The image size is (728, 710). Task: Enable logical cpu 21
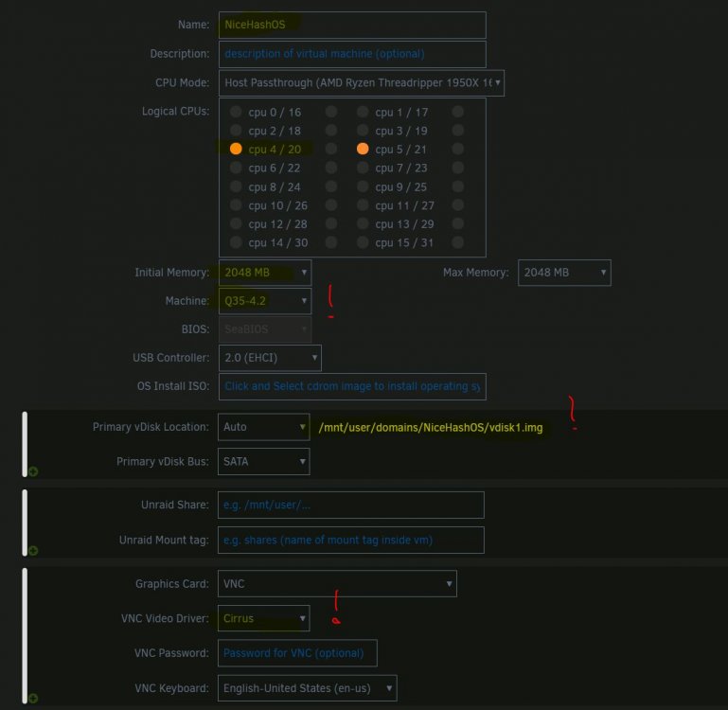tap(458, 149)
